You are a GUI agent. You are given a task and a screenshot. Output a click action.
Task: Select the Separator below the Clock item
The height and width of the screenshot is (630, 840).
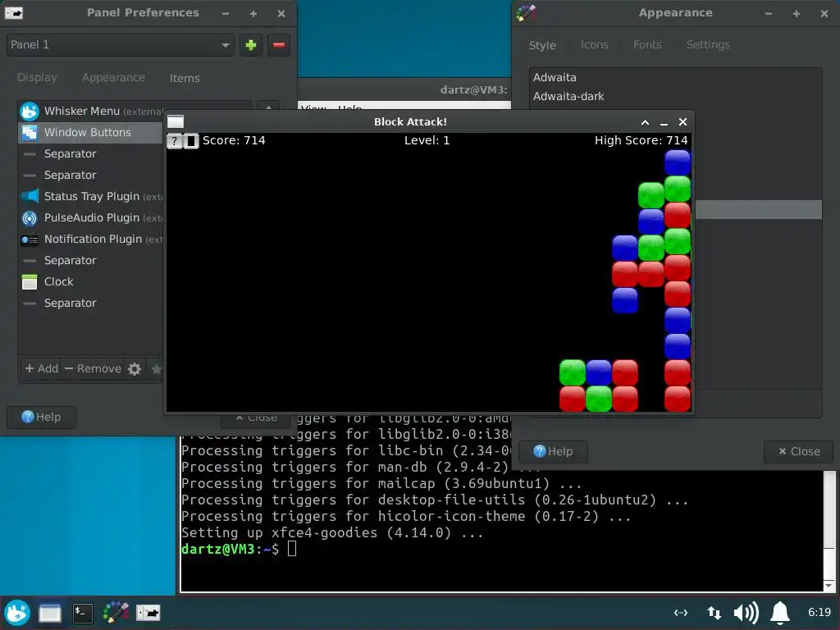91,304
